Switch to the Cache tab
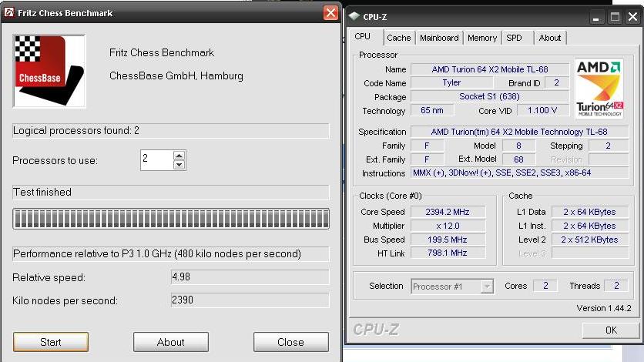 coord(399,38)
